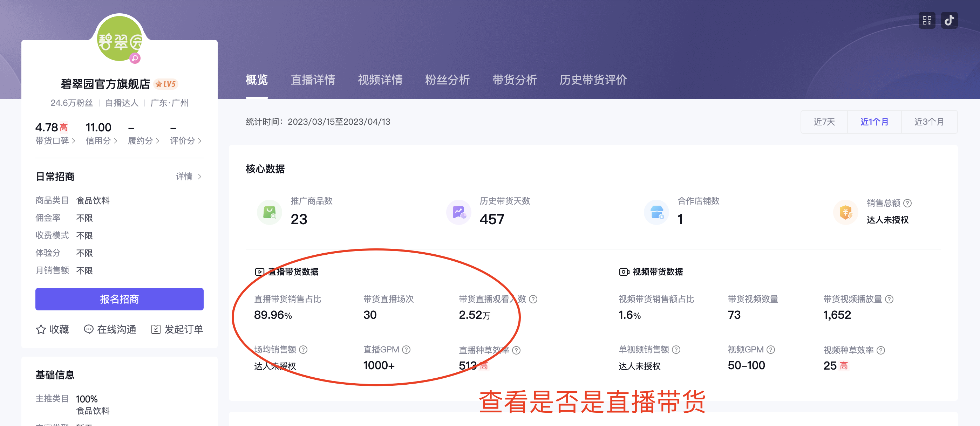The width and height of the screenshot is (980, 426).
Task: Expand the 信用分 score details
Action: click(101, 141)
